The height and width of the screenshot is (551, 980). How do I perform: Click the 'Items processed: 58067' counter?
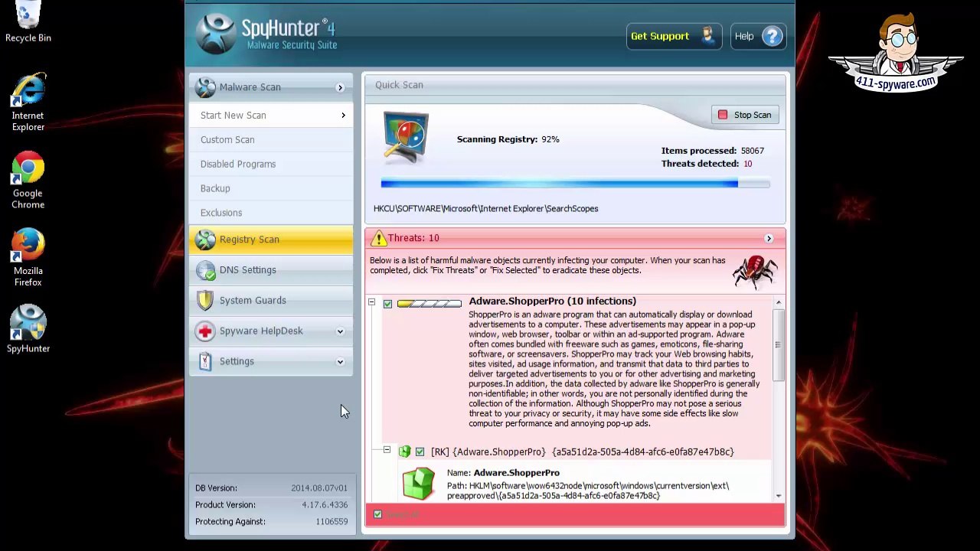[x=713, y=152]
